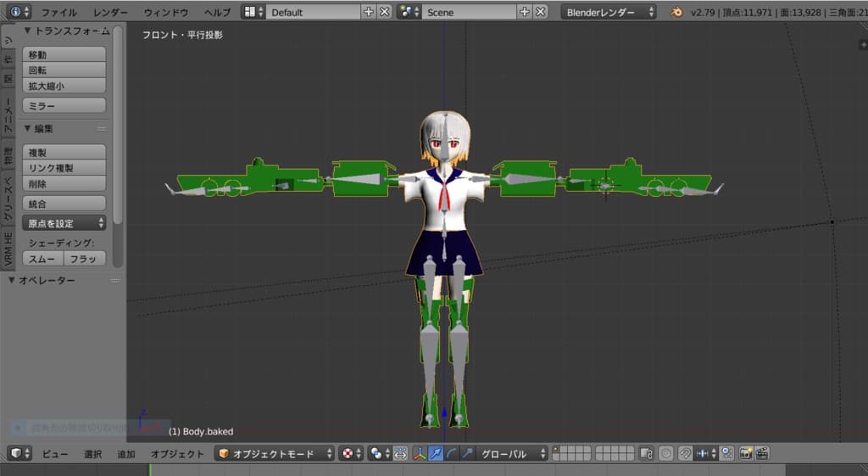Viewport: 868px width, 476px height.
Task: Delete the Scene with its X icon
Action: tap(540, 12)
